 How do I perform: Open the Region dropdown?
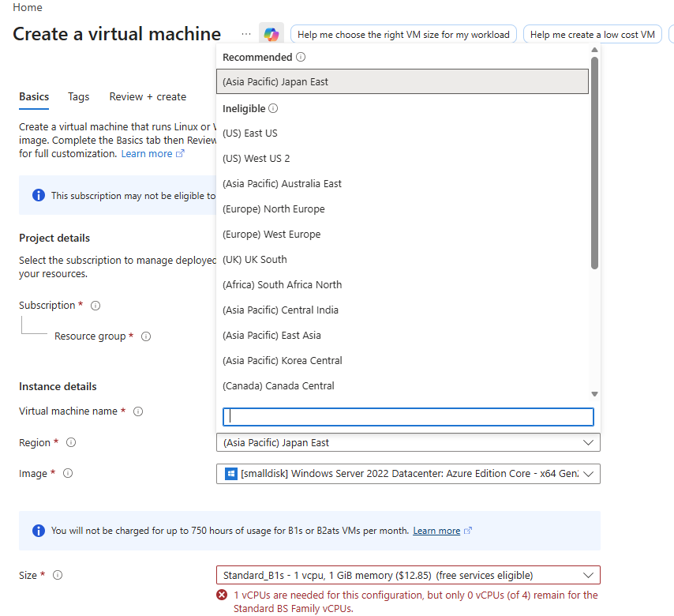pos(408,442)
